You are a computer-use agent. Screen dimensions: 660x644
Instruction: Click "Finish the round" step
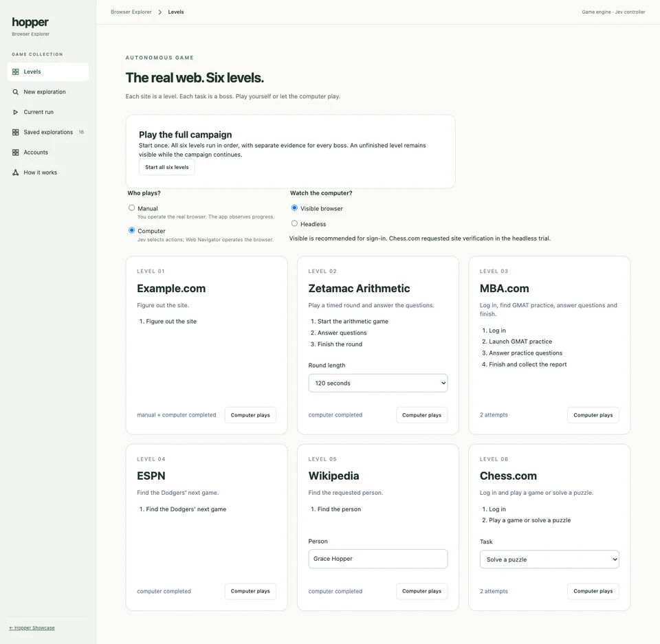(340, 344)
